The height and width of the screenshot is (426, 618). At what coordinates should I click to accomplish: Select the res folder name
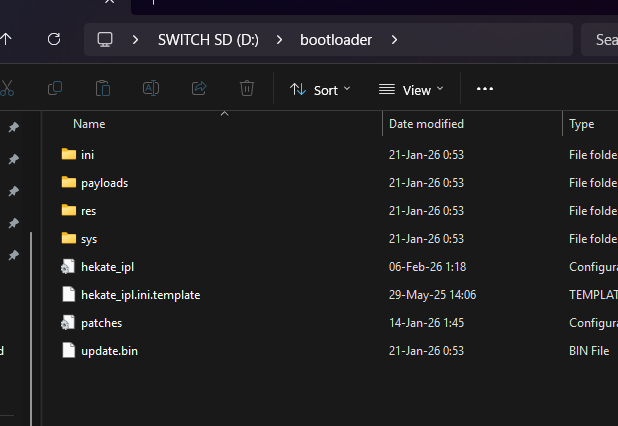[88, 211]
